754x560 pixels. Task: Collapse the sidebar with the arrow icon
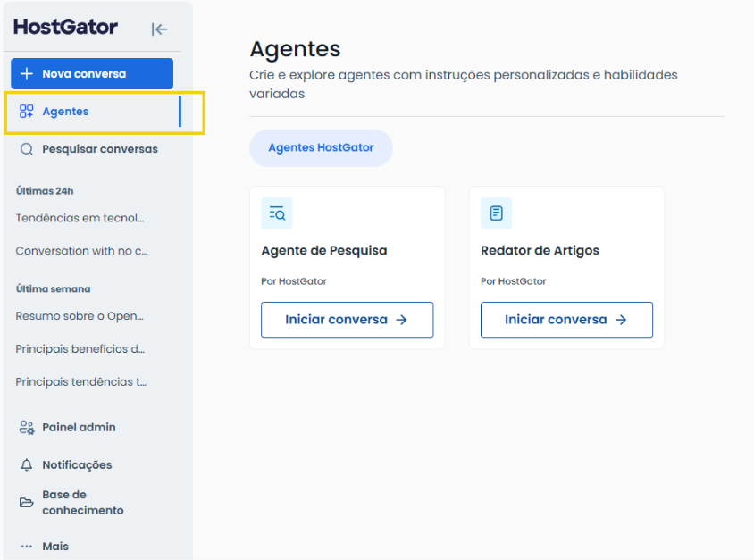coord(159,29)
